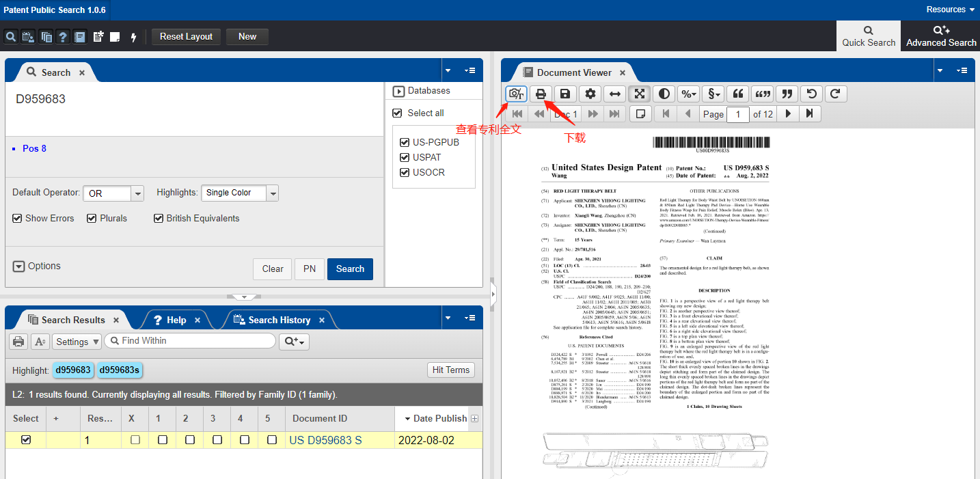Open the Document Viewer gear settings
The height and width of the screenshot is (479, 980).
pos(590,94)
